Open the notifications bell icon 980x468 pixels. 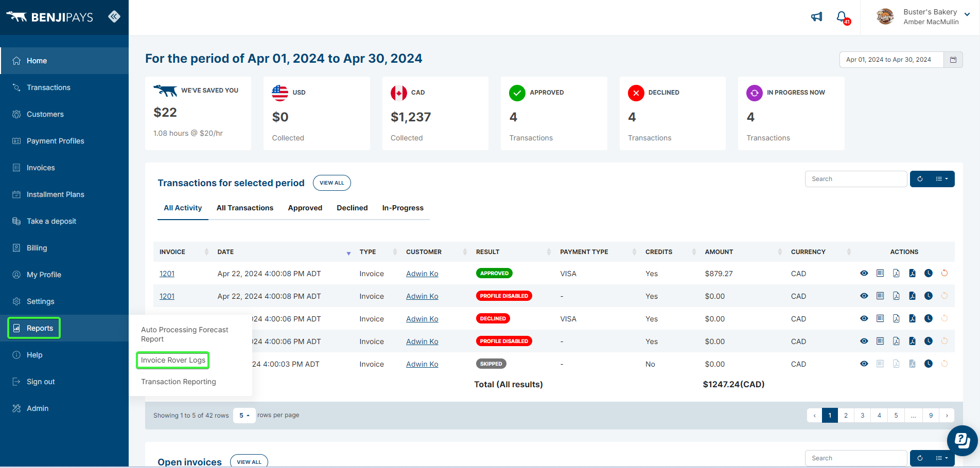tap(843, 17)
